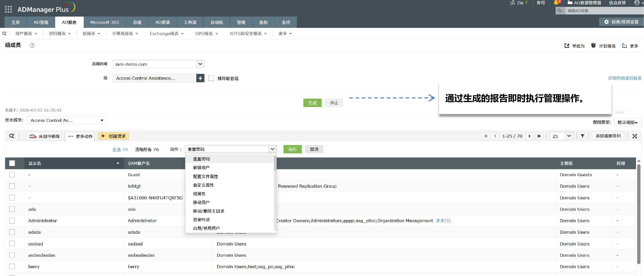Open the rows per page dropdown
The width and height of the screenshot is (644, 276).
569,136
